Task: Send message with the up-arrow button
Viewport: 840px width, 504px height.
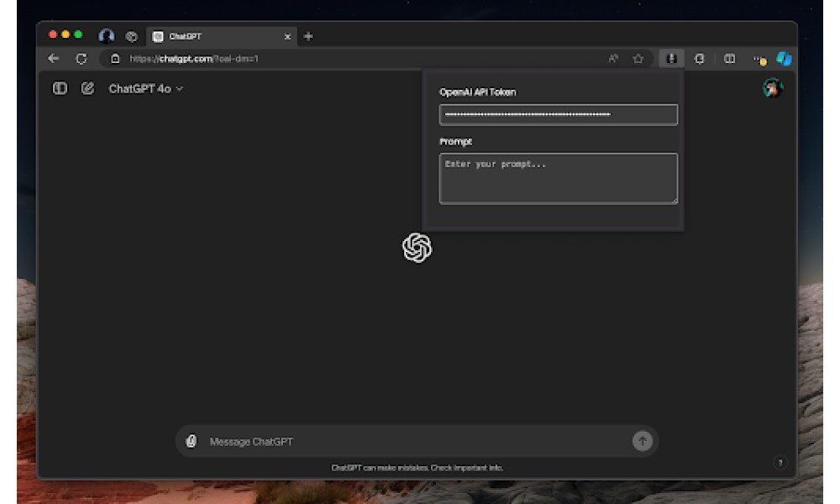Action: coord(643,441)
